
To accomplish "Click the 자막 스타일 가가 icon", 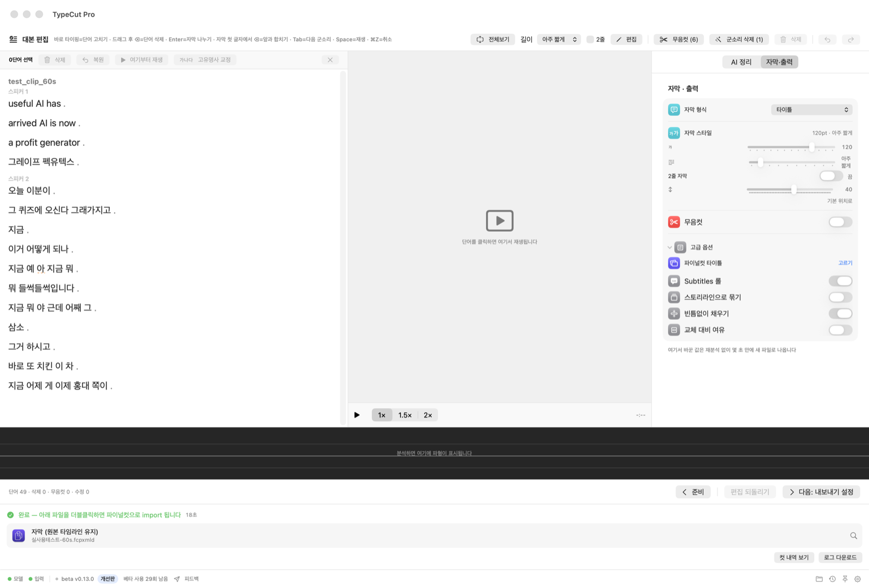I will click(x=674, y=133).
